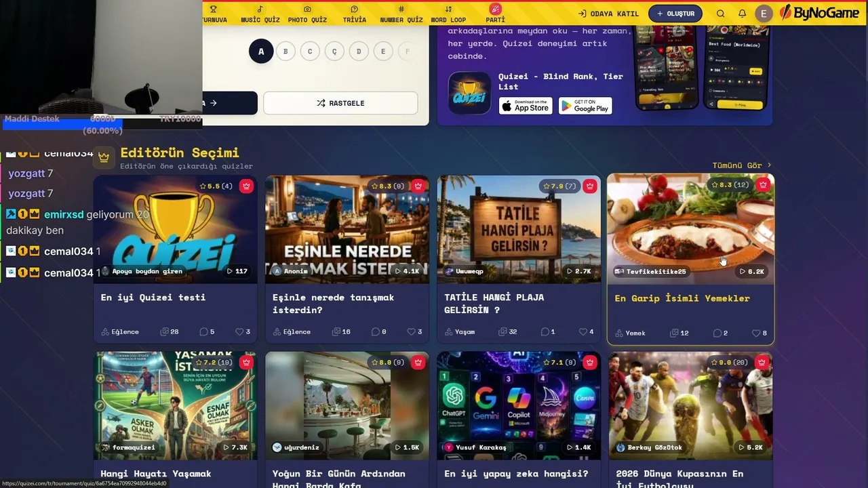Click the crown badge on Quizei testi card
The image size is (868, 488).
(x=246, y=186)
